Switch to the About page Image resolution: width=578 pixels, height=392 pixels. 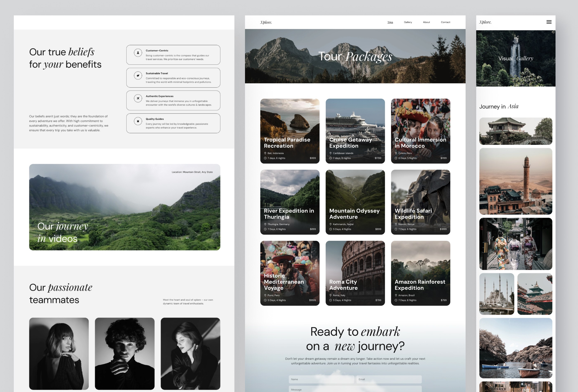tap(426, 22)
